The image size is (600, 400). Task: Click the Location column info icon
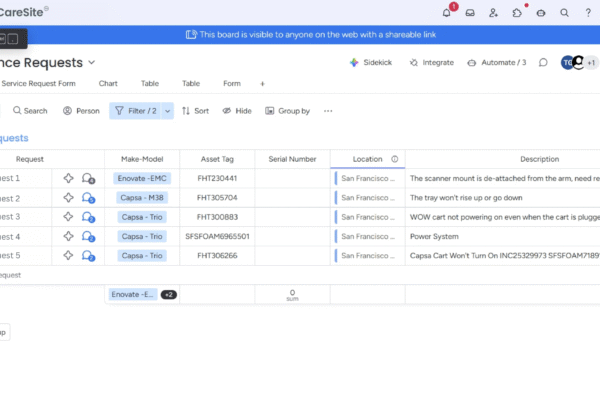pyautogui.click(x=394, y=159)
